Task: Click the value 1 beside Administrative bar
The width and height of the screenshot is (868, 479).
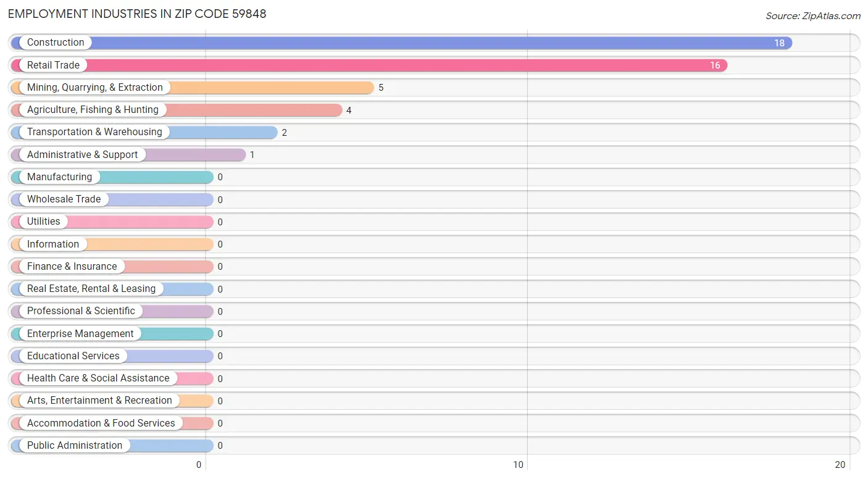Action: click(252, 155)
